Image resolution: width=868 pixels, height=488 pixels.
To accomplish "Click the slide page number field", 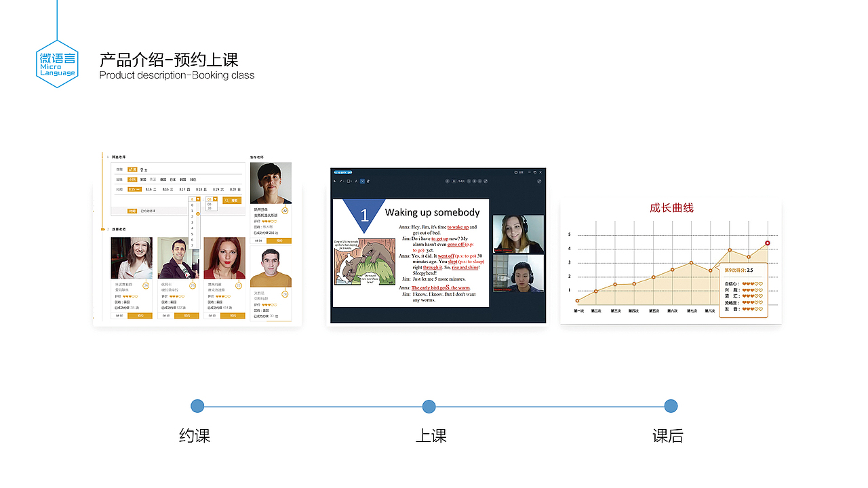I will click(x=454, y=181).
